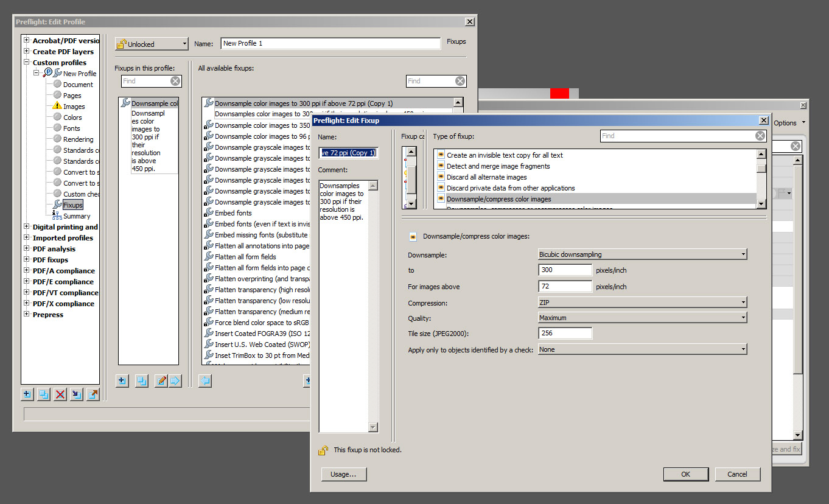Click the Tile size (JPEG2000) field
The width and height of the screenshot is (829, 504).
565,334
